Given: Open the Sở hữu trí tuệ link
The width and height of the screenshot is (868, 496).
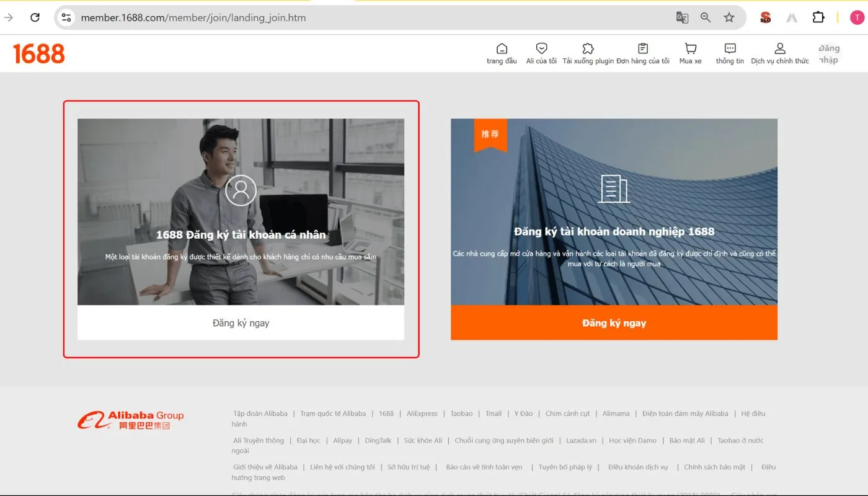Looking at the screenshot, I should click(x=409, y=467).
